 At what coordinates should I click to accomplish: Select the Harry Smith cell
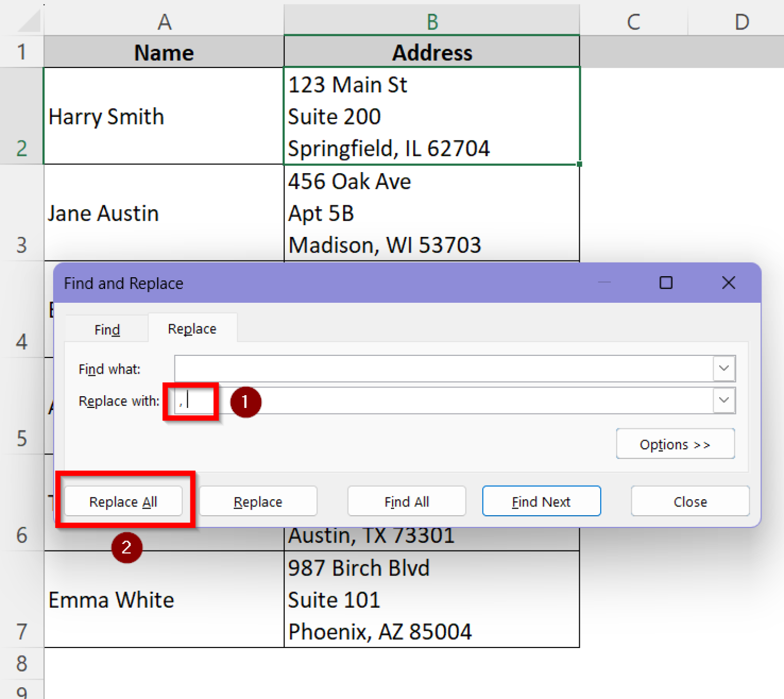tap(163, 116)
